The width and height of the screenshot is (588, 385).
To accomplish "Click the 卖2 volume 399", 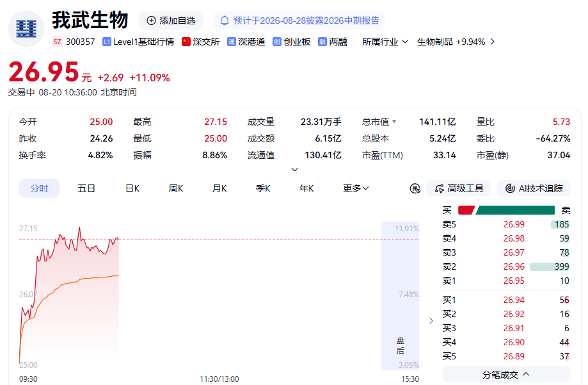I will click(x=562, y=266).
